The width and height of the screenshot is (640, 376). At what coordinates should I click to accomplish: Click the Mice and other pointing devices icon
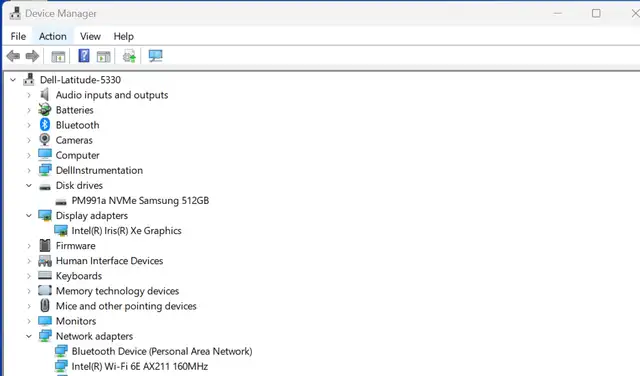point(45,305)
